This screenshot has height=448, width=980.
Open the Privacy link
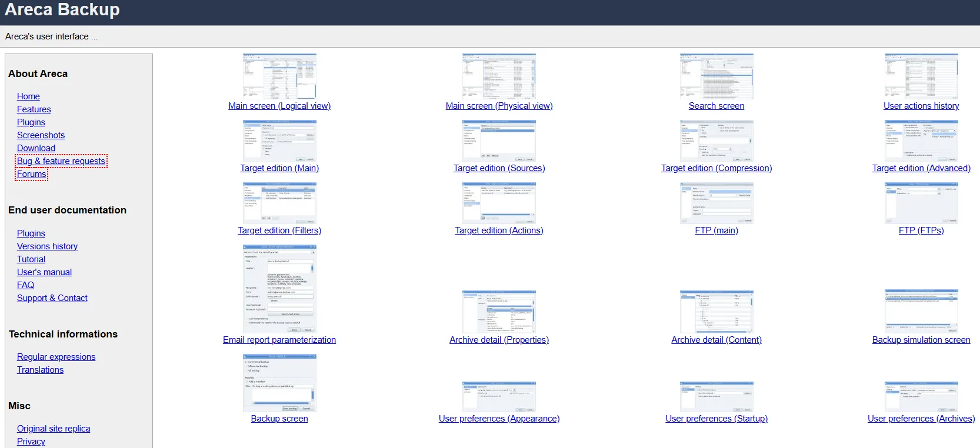point(31,442)
